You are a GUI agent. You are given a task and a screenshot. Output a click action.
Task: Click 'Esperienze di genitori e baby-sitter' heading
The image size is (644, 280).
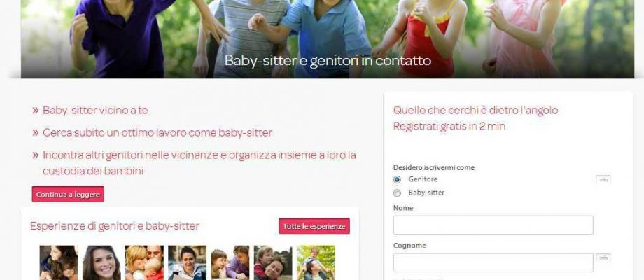click(x=115, y=226)
